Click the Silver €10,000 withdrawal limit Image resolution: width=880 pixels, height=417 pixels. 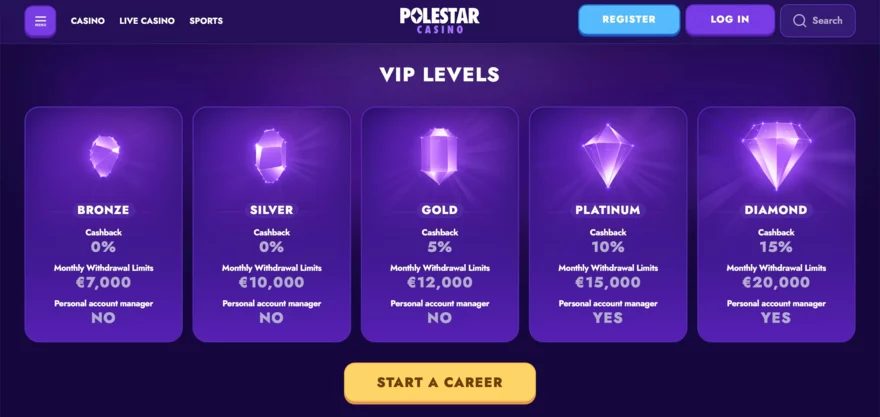[x=271, y=283]
